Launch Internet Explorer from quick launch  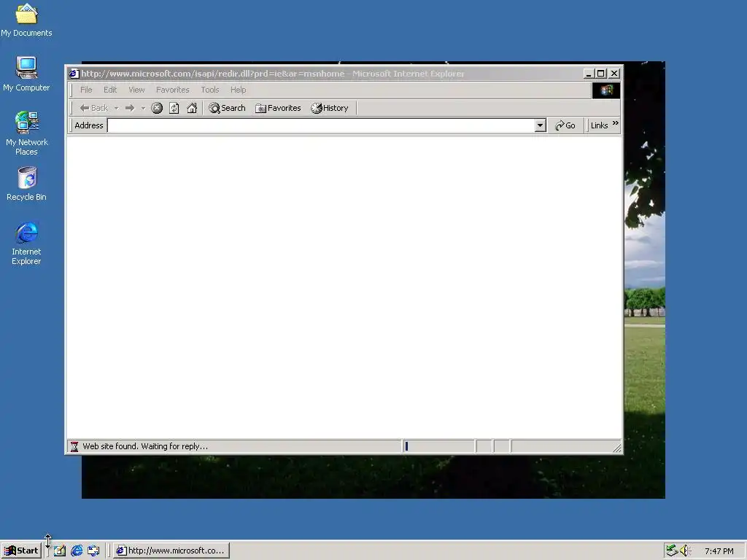77,551
